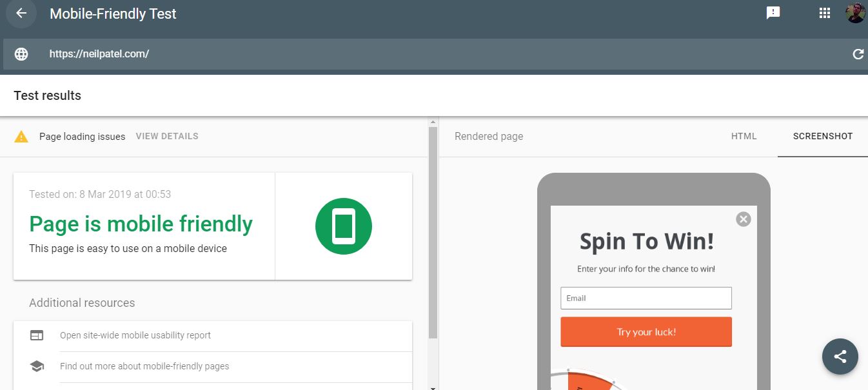Click the Rendered page label
This screenshot has height=390, width=868.
(489, 136)
